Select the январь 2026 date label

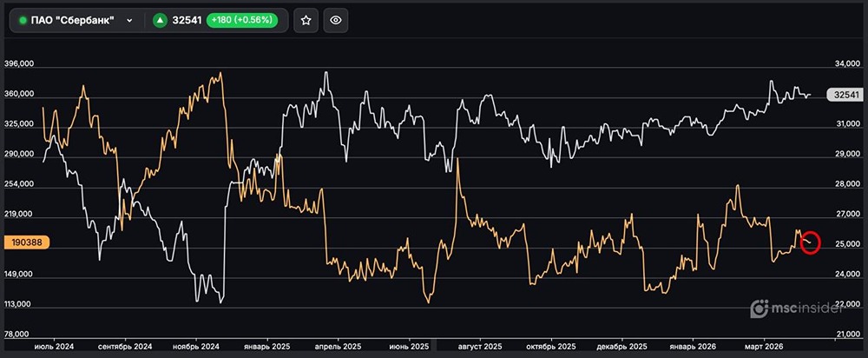click(693, 346)
